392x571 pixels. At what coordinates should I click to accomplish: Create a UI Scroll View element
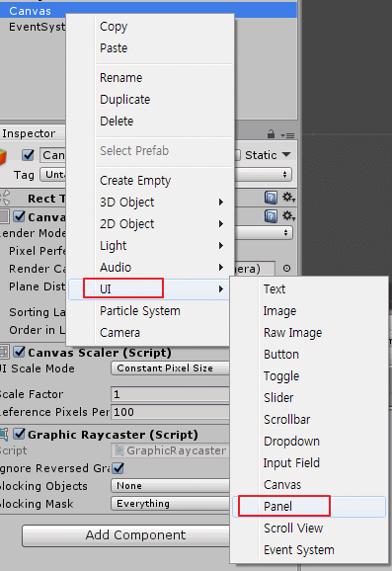tap(309, 529)
